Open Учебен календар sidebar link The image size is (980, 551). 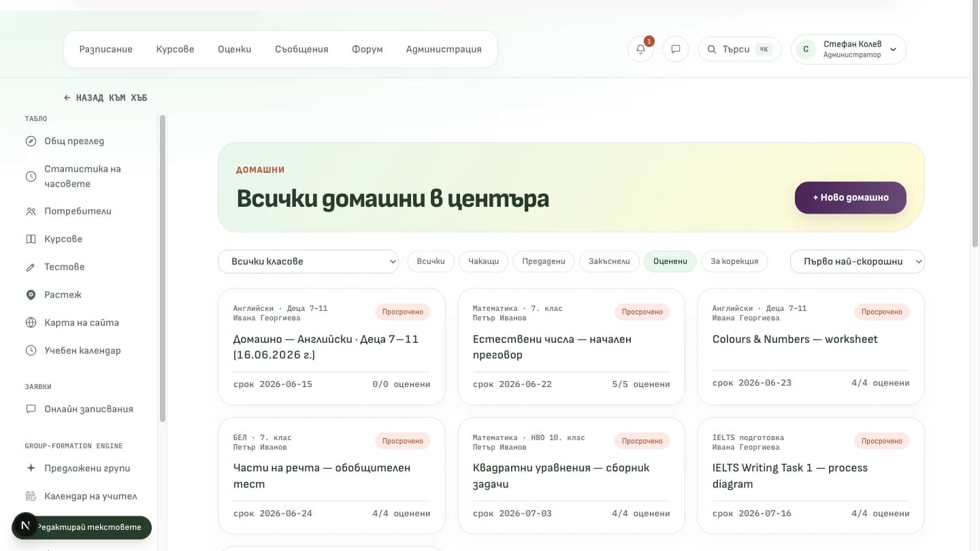82,351
